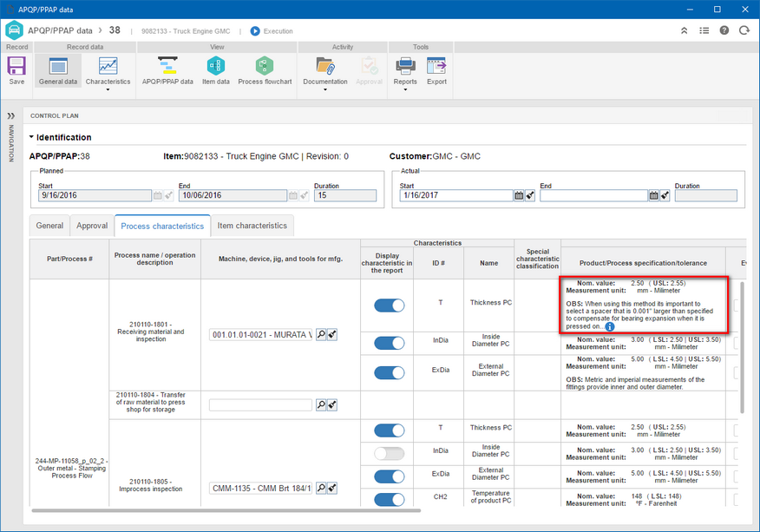
Task: Search machines for the MURATA field
Action: (321, 335)
